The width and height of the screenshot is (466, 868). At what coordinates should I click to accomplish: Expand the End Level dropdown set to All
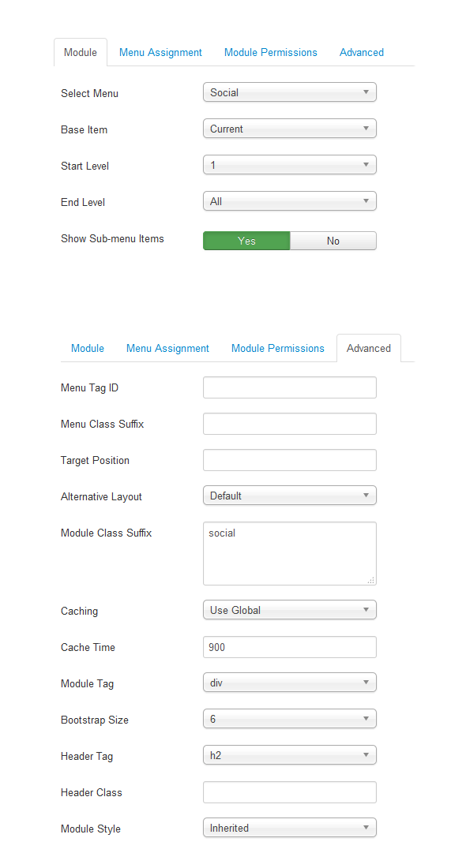coord(289,201)
